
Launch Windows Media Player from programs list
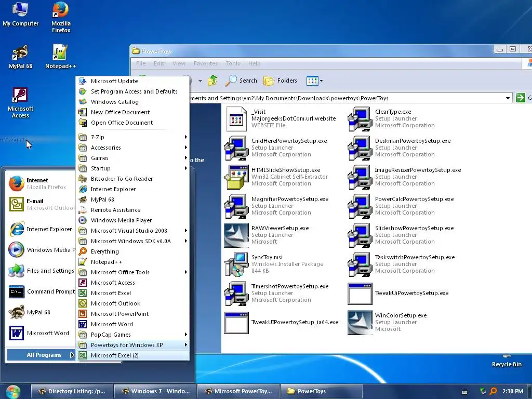pos(132,220)
